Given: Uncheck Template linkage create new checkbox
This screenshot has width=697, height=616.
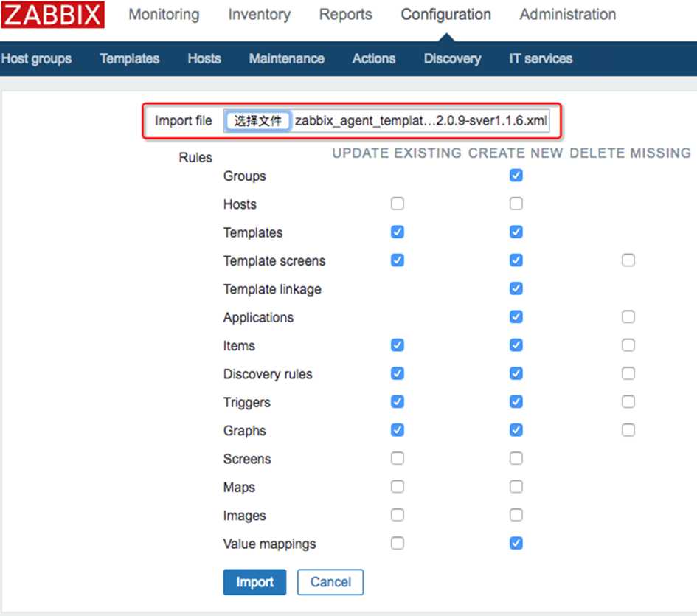Looking at the screenshot, I should tap(516, 288).
